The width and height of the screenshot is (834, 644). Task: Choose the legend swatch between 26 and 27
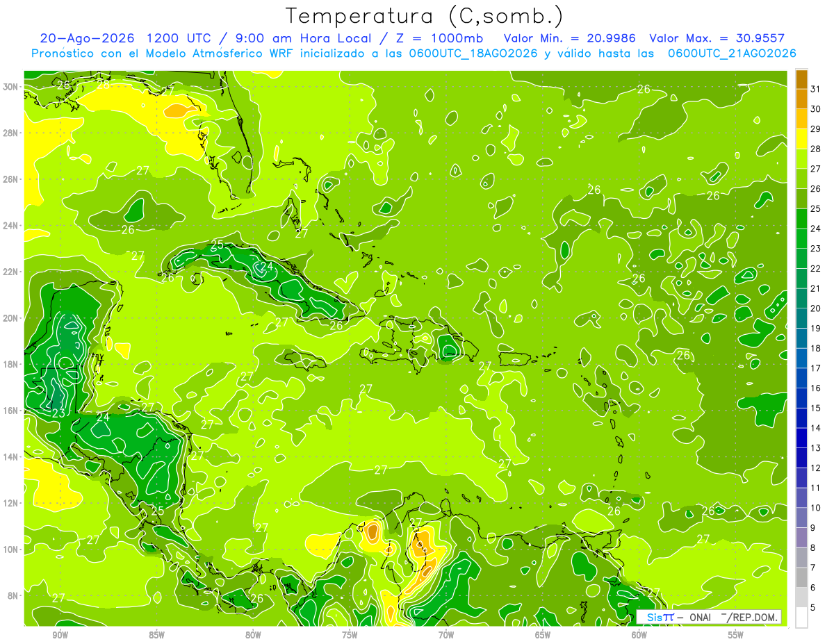pyautogui.click(x=801, y=179)
